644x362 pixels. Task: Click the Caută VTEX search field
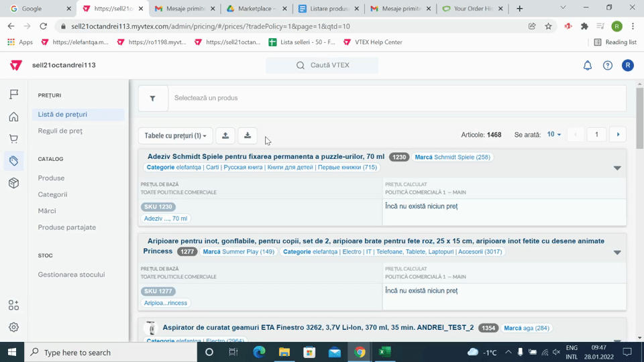(322, 66)
